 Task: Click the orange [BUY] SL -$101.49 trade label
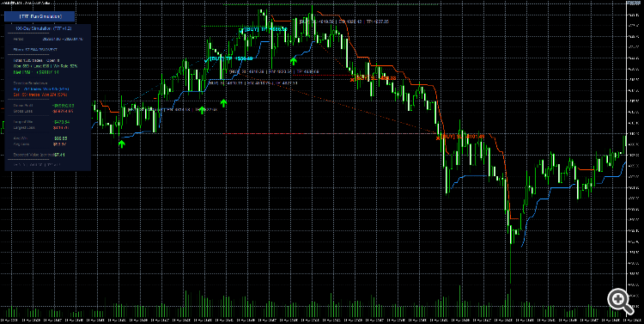click(x=463, y=137)
